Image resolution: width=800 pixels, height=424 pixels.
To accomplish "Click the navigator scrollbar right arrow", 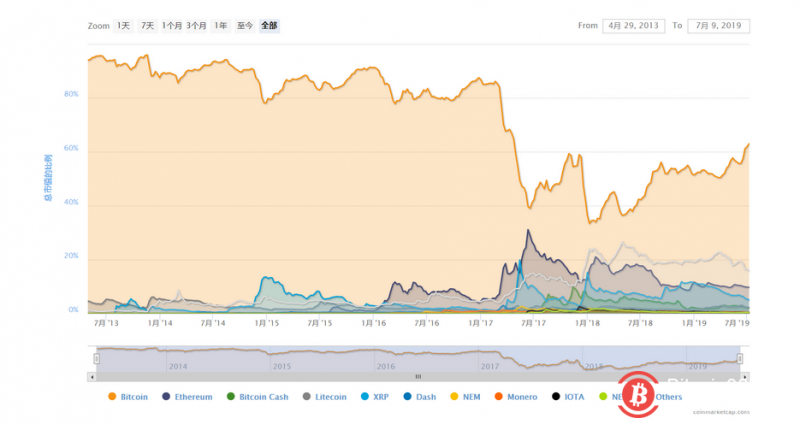I will click(745, 377).
